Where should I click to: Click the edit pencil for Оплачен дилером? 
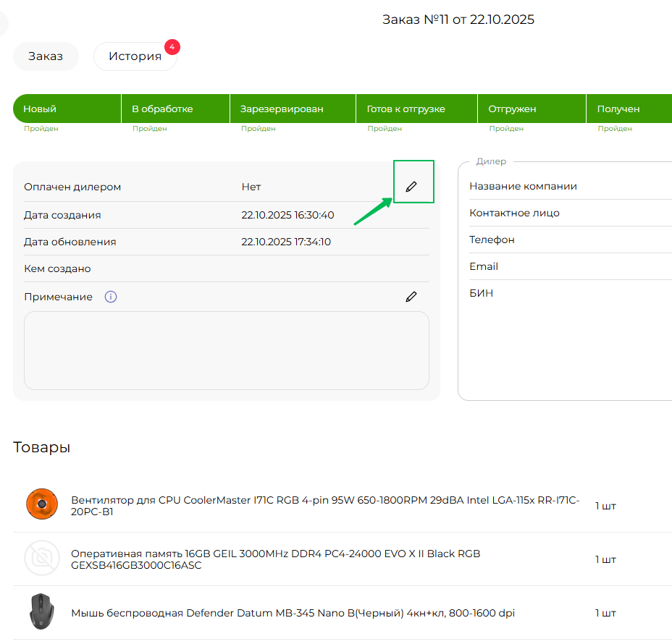point(411,187)
